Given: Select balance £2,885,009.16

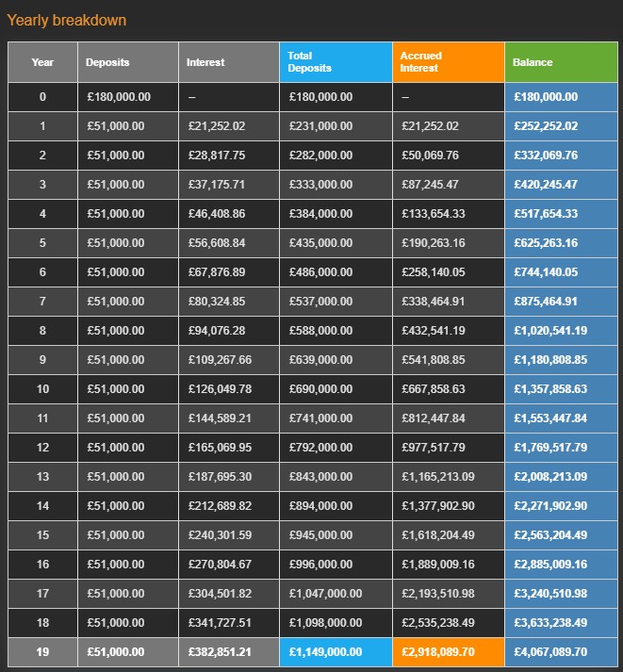Looking at the screenshot, I should [x=550, y=565].
